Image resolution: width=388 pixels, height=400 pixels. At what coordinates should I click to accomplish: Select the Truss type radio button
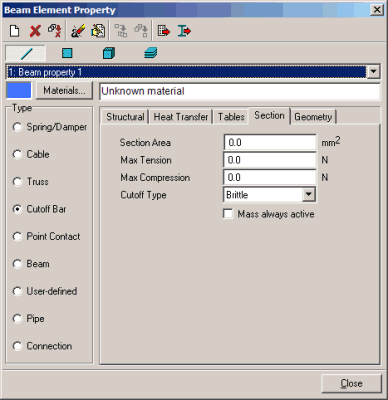click(x=17, y=182)
